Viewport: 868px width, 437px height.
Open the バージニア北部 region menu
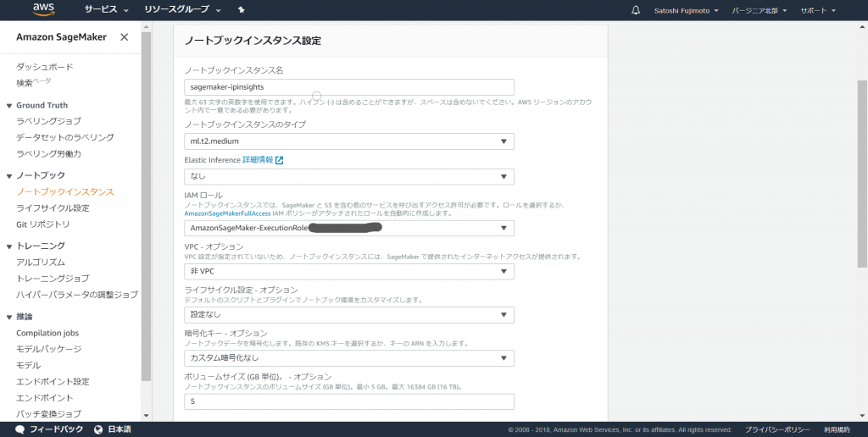tap(759, 10)
